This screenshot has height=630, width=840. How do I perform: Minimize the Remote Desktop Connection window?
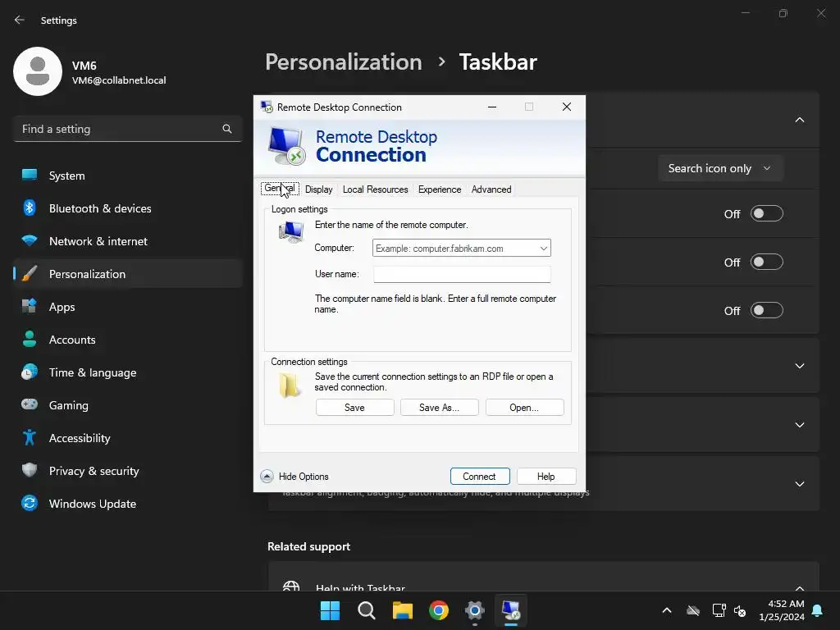coord(492,107)
